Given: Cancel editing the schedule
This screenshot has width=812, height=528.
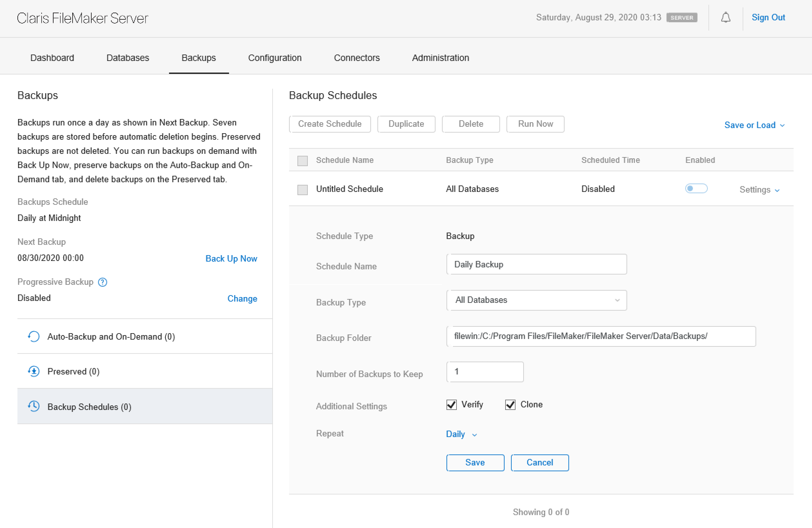Looking at the screenshot, I should (x=540, y=463).
